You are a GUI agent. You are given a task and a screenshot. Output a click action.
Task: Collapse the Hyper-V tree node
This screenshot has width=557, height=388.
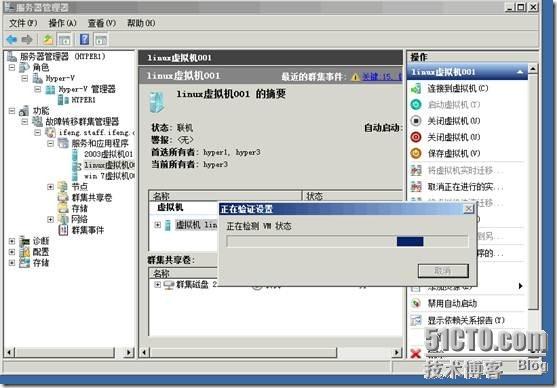(x=25, y=78)
